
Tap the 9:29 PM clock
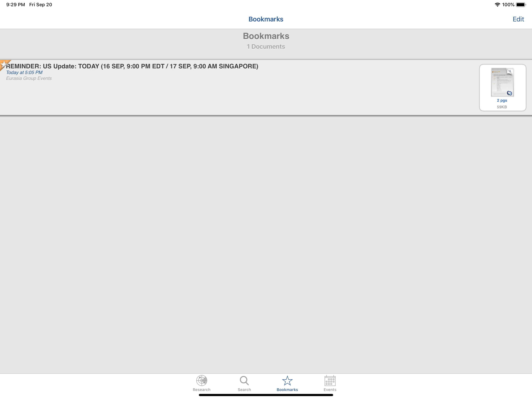[16, 4]
